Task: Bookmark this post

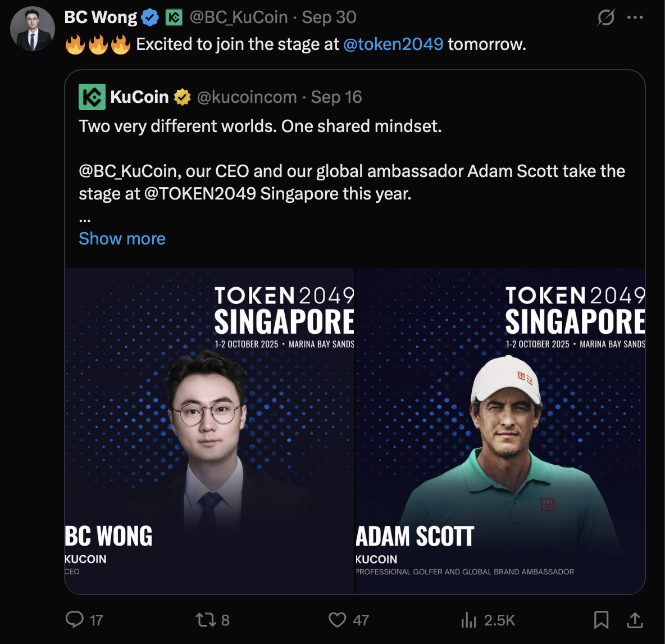Action: click(601, 620)
